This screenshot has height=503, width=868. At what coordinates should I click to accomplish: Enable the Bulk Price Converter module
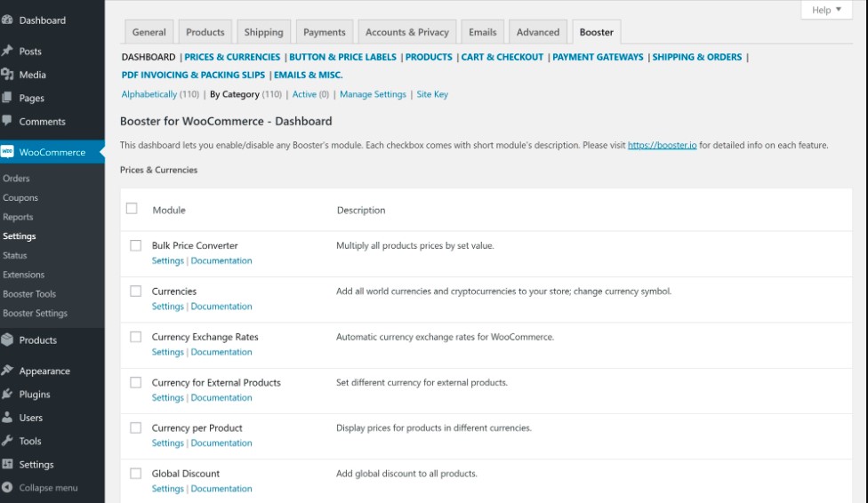coord(135,245)
